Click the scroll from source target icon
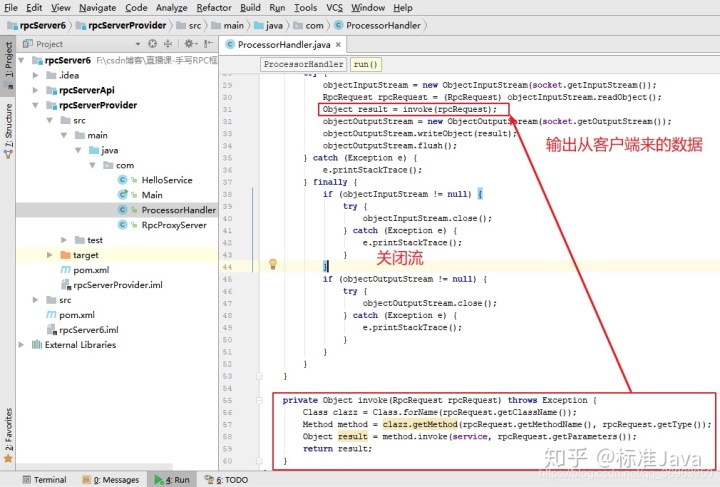Screen dimensions: 720x487 152,44
